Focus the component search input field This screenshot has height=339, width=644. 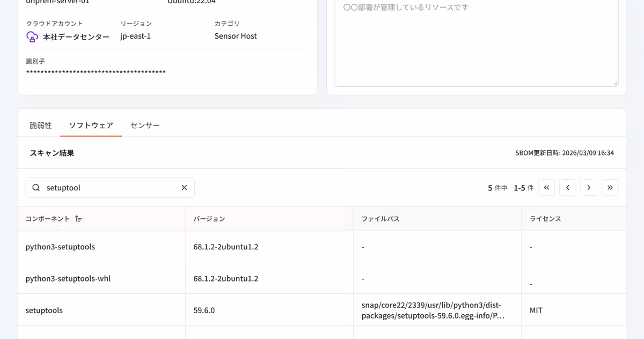(107, 187)
